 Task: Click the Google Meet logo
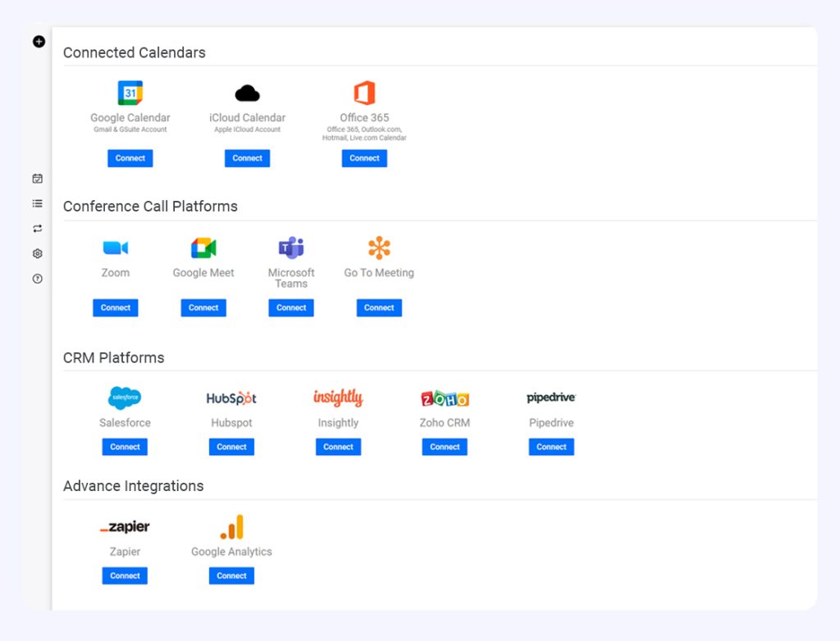[203, 248]
